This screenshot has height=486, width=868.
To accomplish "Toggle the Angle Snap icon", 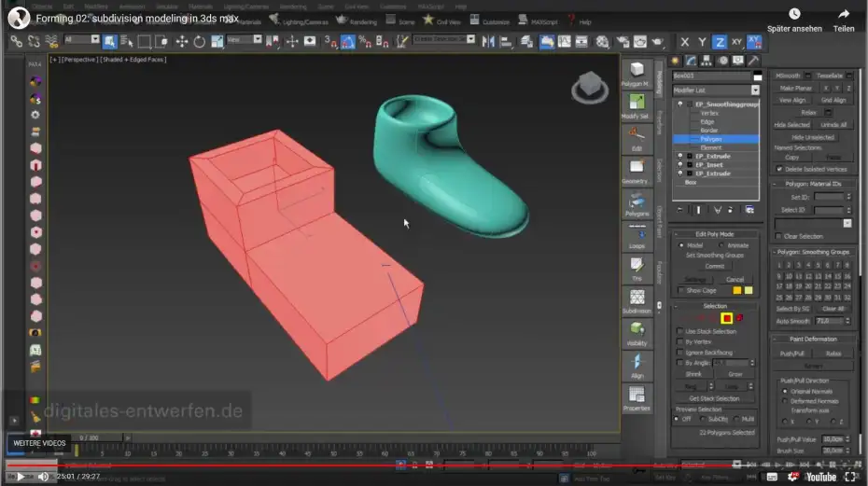I will [x=347, y=42].
